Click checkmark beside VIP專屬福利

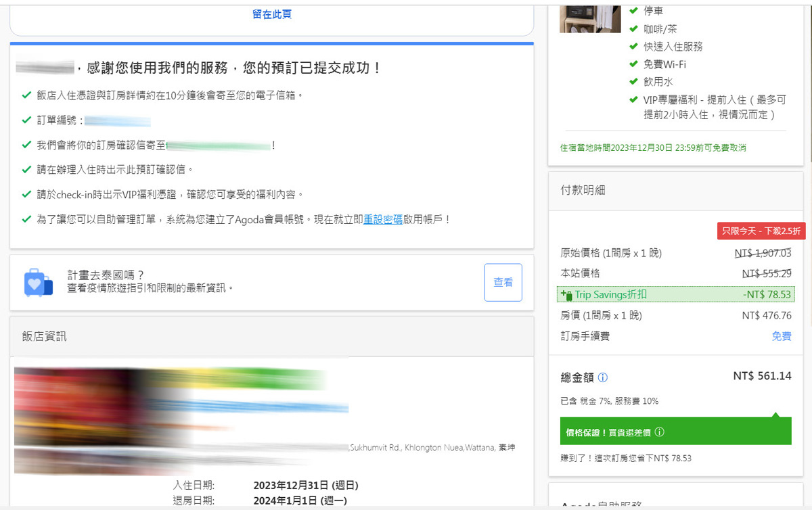point(633,99)
